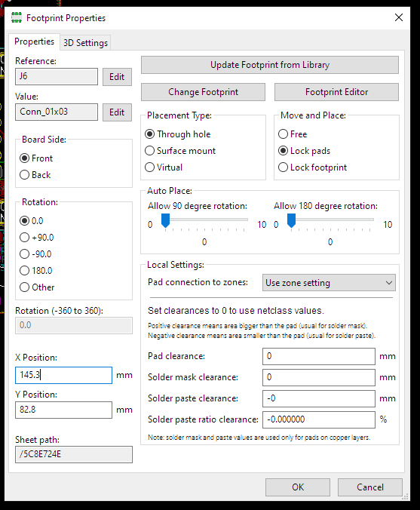This screenshot has height=510, width=420.
Task: Confirm changes with the OK button
Action: click(298, 487)
